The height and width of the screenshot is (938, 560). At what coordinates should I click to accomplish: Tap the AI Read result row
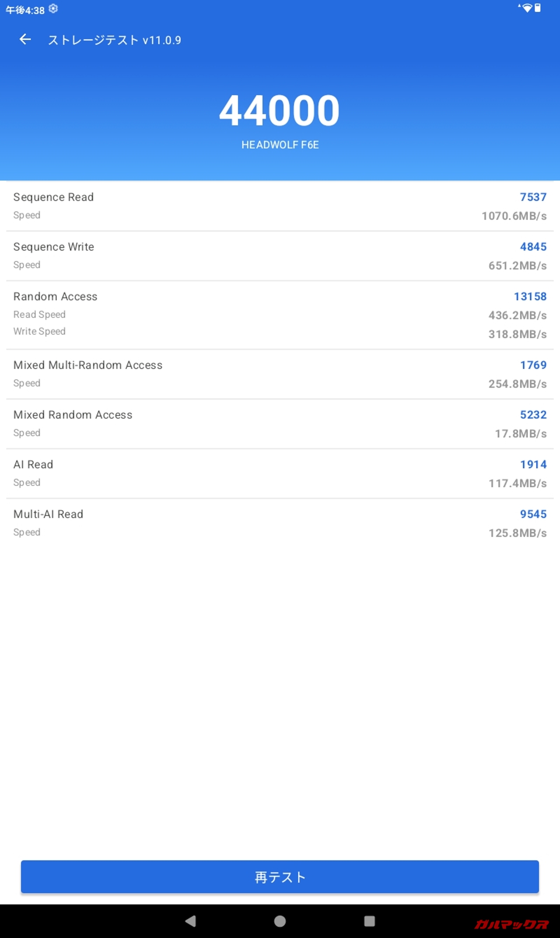(x=280, y=473)
